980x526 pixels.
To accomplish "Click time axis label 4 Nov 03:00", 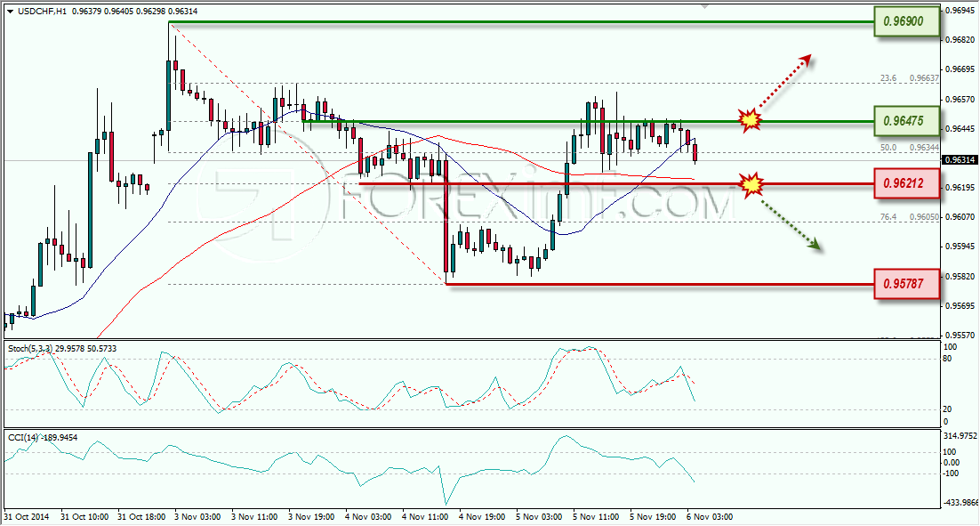I will tap(368, 516).
